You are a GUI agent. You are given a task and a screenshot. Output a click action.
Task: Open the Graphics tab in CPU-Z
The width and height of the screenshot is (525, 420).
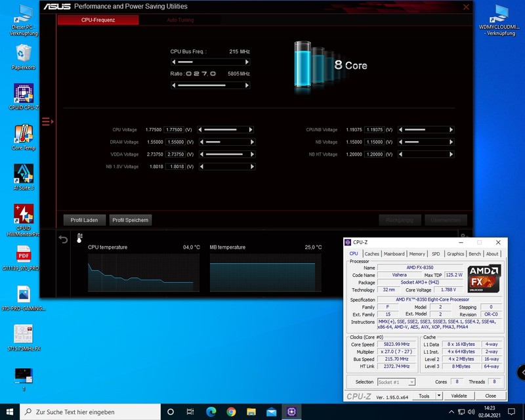point(455,254)
